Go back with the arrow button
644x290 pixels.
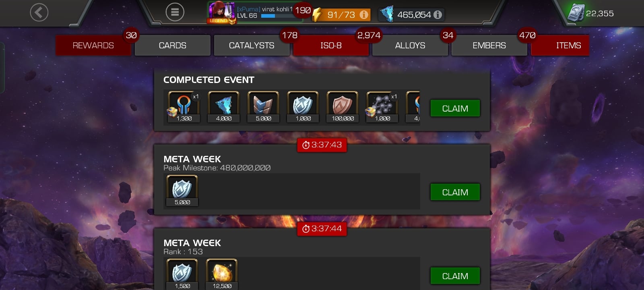point(39,12)
